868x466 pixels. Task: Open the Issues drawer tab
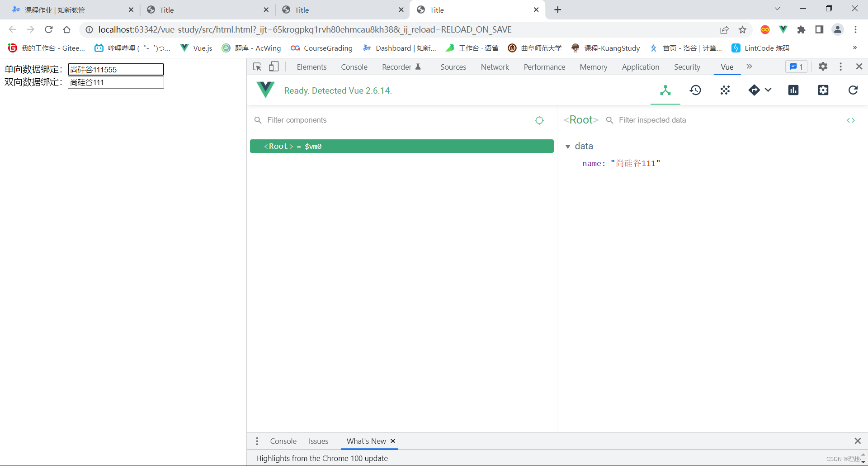[318, 441]
